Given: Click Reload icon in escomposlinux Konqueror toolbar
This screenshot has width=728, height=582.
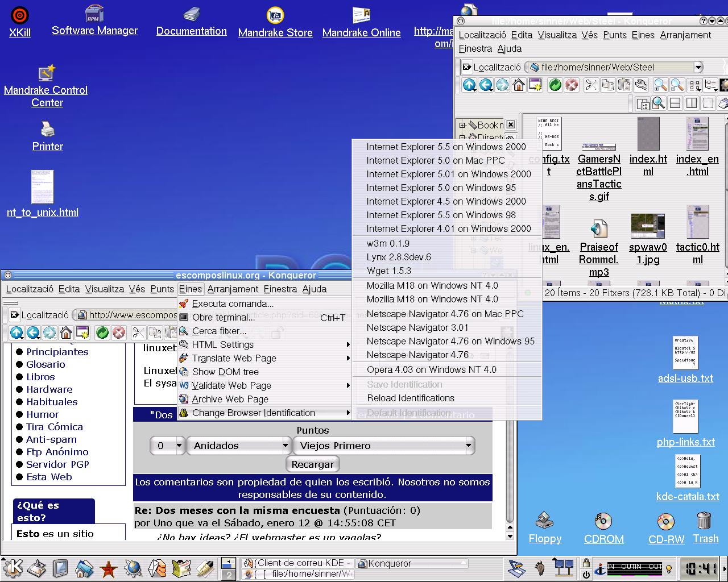Looking at the screenshot, I should 102,332.
